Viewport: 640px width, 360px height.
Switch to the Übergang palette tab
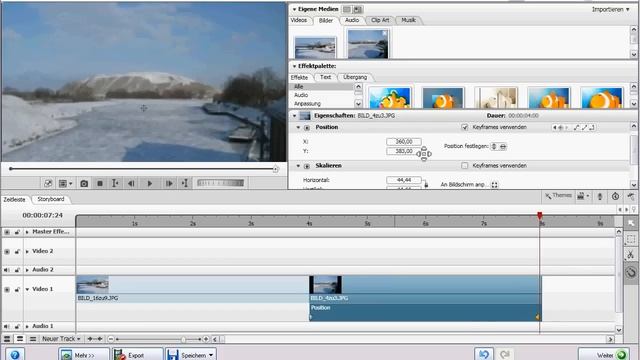tap(355, 77)
